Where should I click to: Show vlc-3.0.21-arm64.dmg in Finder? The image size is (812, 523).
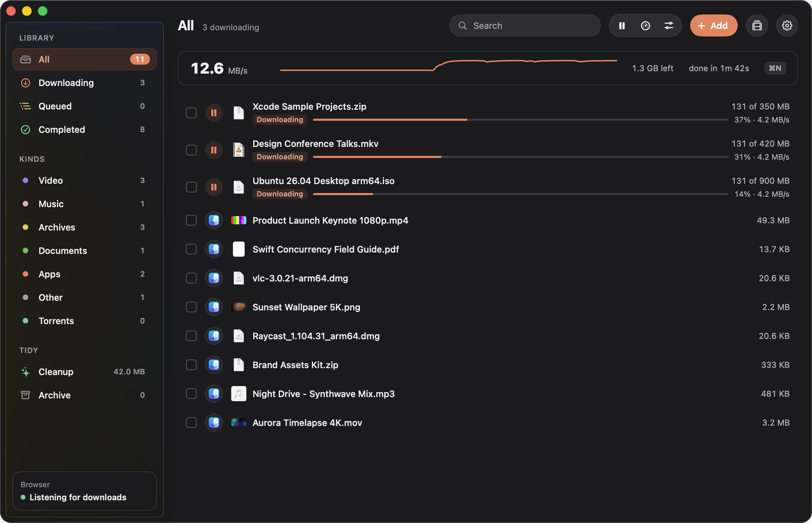pyautogui.click(x=214, y=278)
